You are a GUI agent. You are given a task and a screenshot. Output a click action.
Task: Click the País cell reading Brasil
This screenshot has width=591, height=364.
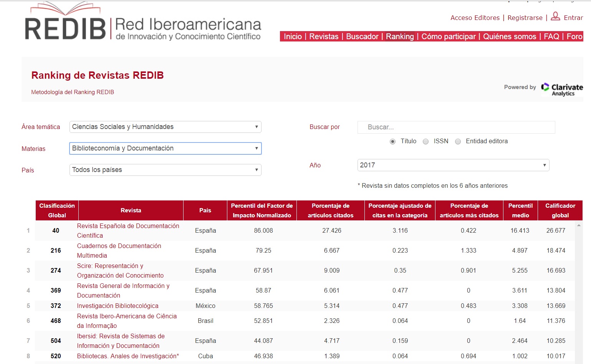(x=205, y=321)
